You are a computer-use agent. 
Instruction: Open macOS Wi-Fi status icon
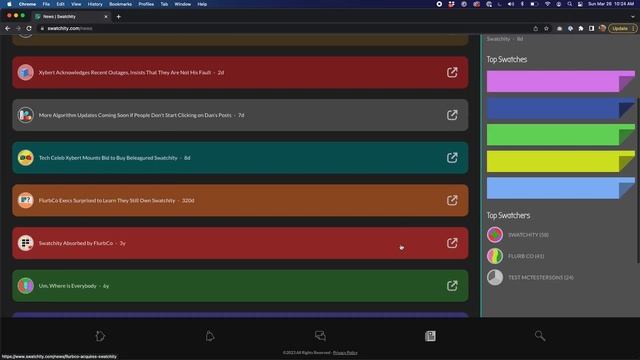click(547, 4)
